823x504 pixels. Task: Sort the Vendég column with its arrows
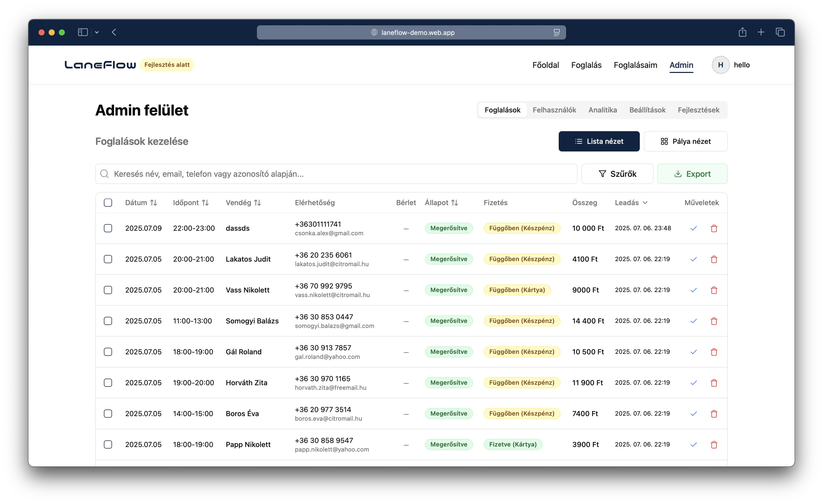coord(257,202)
